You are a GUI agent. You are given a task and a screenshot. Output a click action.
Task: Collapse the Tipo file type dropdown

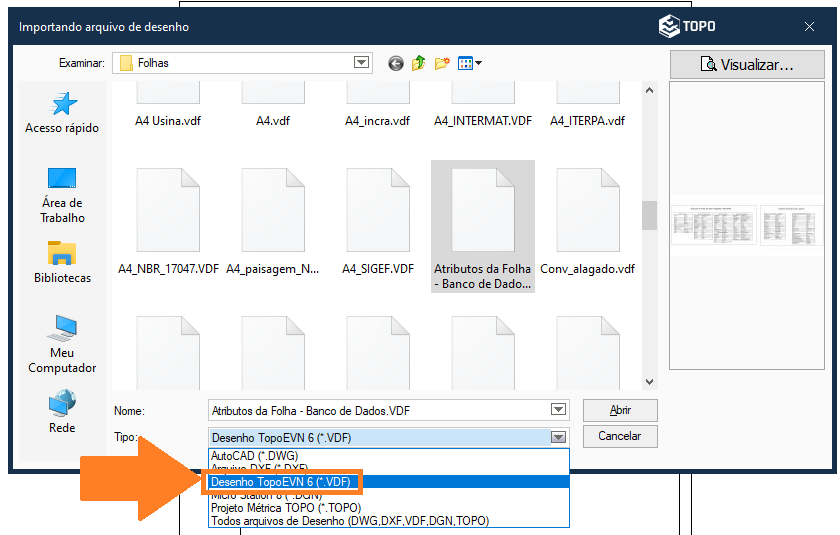(x=558, y=437)
